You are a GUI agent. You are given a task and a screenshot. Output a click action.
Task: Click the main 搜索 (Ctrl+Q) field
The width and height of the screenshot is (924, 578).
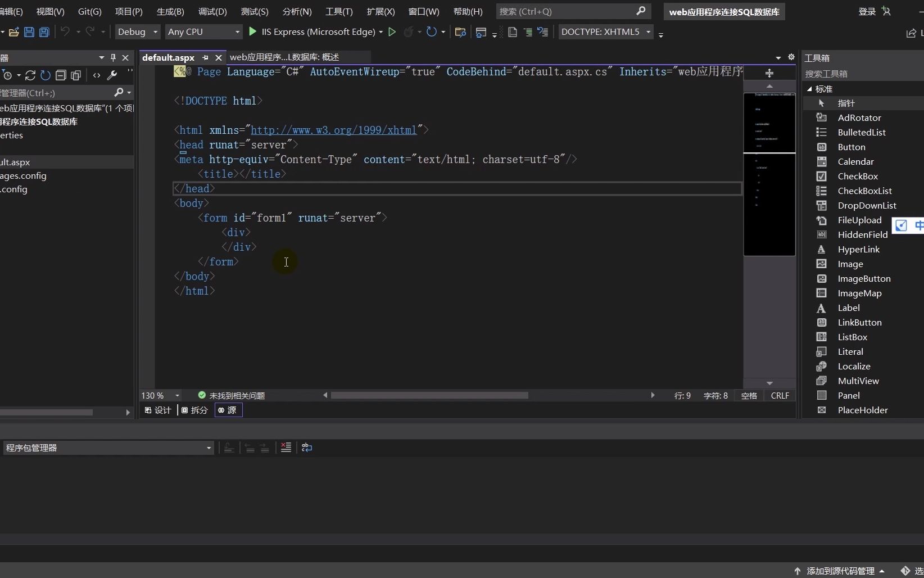[x=572, y=11]
